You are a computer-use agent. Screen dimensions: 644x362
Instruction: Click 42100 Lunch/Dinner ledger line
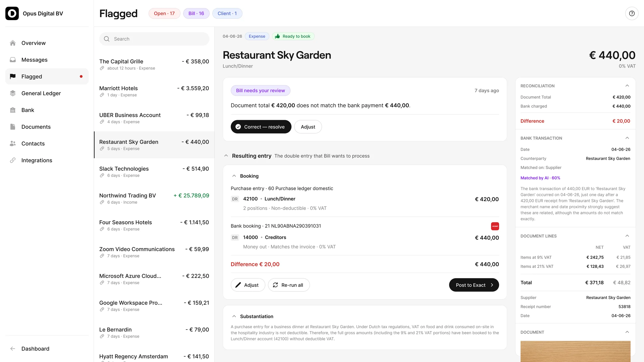pos(365,203)
